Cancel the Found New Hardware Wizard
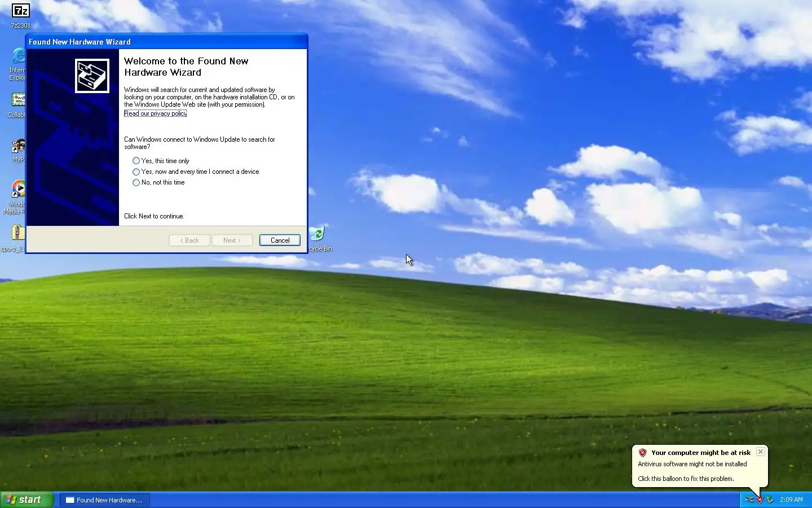Viewport: 812px width, 508px height. tap(280, 240)
